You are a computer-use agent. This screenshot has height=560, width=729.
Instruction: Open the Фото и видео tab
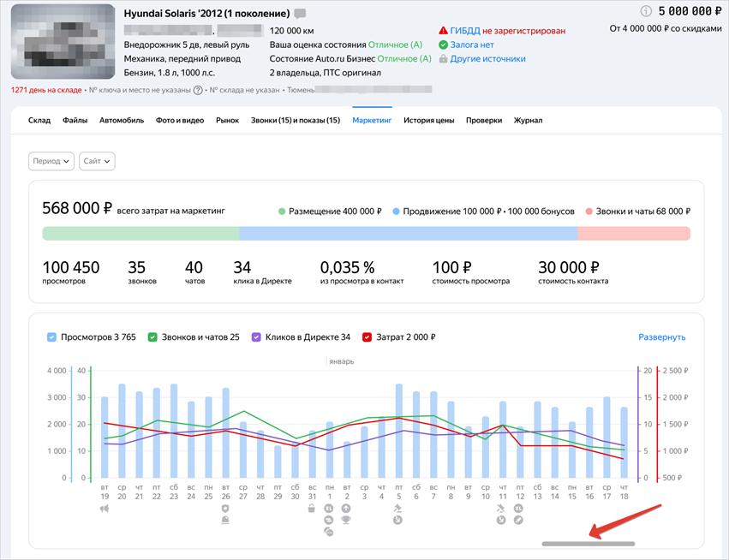pyautogui.click(x=180, y=121)
